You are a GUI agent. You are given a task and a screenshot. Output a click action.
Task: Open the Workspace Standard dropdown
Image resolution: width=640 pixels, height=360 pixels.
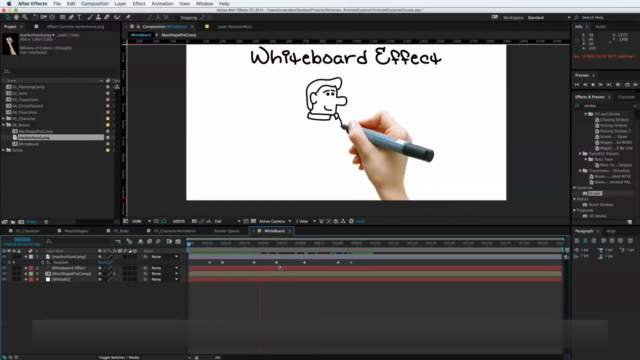click(x=549, y=18)
